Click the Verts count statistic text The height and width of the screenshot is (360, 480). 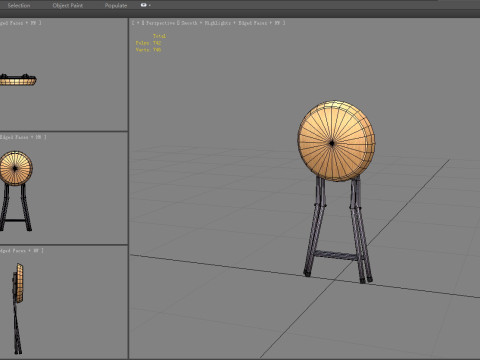tap(148, 50)
